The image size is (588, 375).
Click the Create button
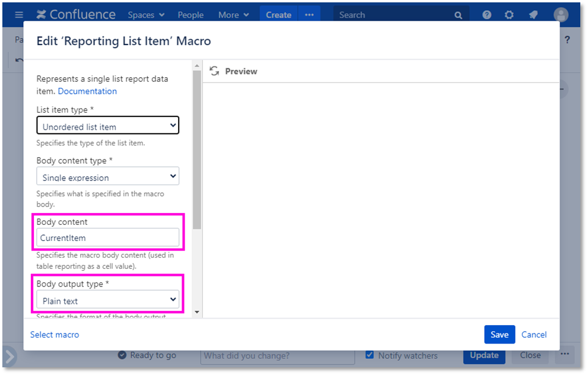tap(279, 15)
